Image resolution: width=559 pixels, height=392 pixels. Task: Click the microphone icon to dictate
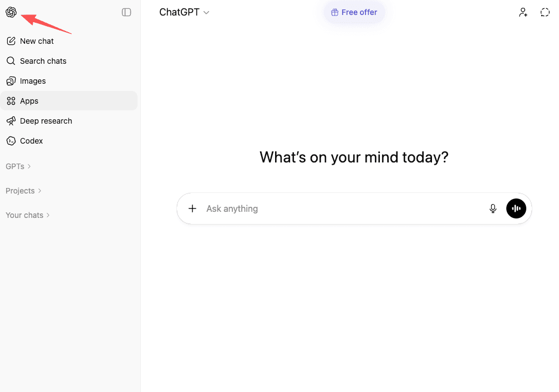(x=493, y=208)
